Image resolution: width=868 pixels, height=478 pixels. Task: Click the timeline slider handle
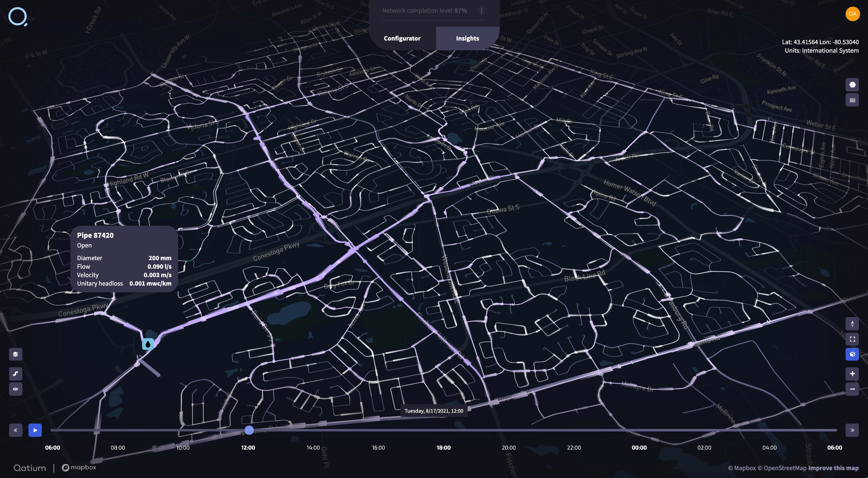(249, 430)
